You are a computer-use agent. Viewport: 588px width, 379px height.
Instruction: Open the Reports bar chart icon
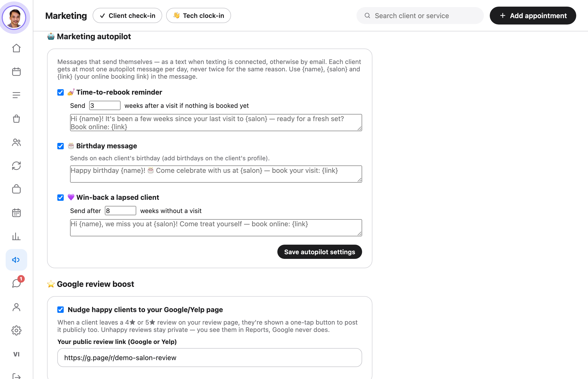16,236
